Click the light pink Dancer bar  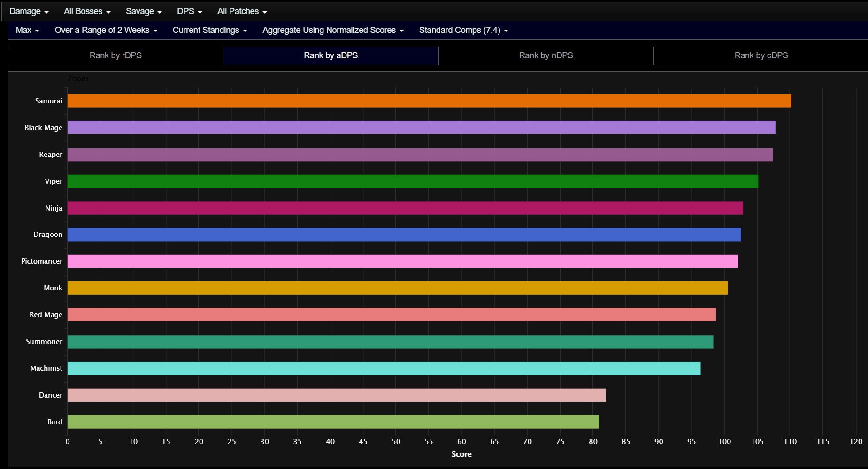[337, 395]
